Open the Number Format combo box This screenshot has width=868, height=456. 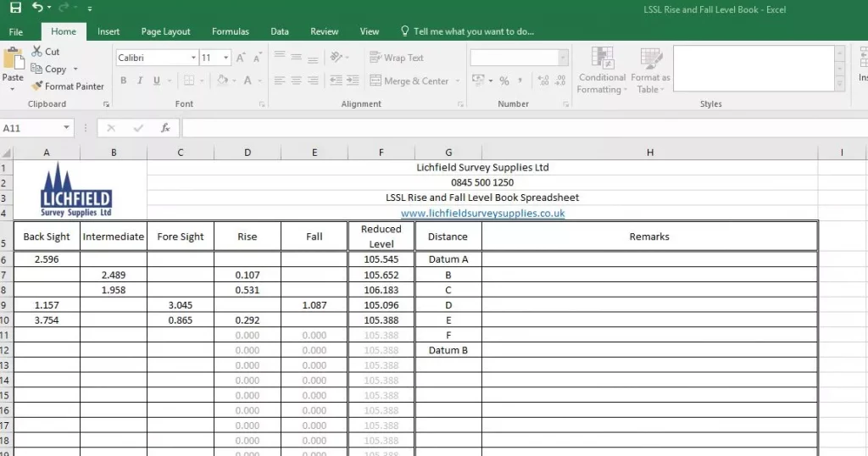coord(519,58)
